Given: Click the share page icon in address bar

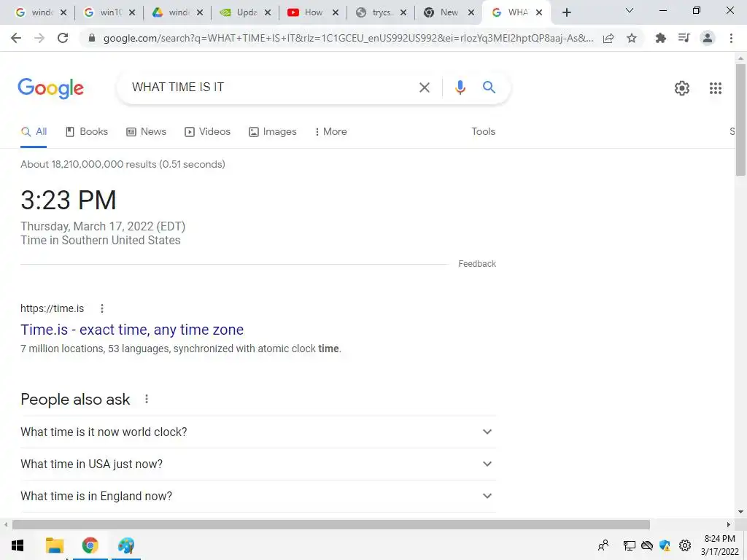Looking at the screenshot, I should point(608,38).
